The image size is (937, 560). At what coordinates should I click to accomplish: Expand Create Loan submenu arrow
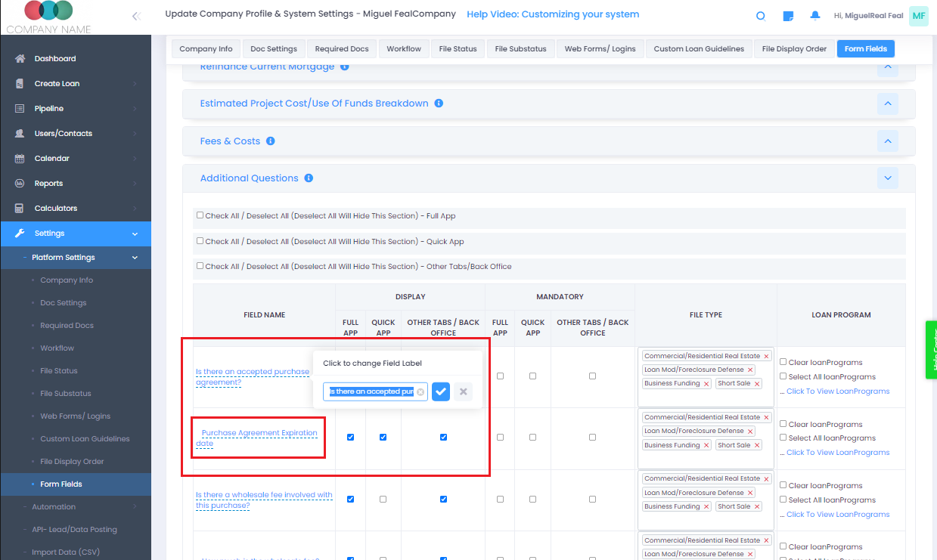[x=135, y=84]
